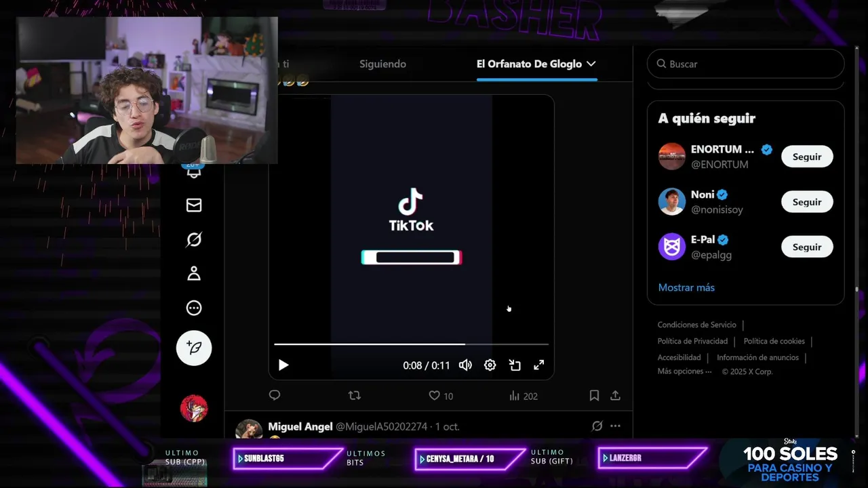Screen dimensions: 868x488
Task: Play the TikTok video
Action: pyautogui.click(x=283, y=365)
